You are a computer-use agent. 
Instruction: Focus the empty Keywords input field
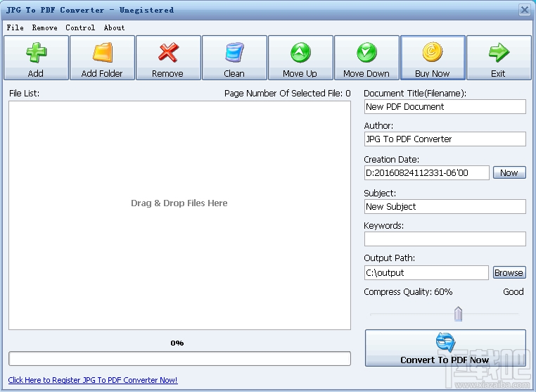tap(445, 239)
